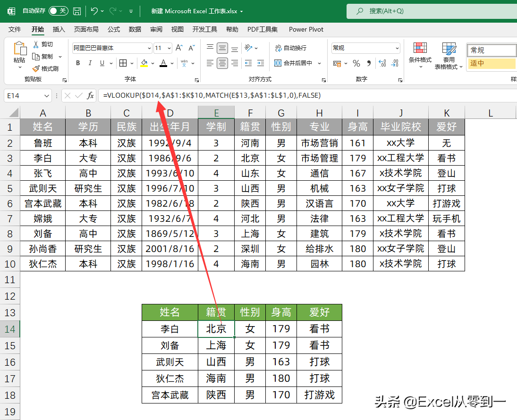Increase font size with large A icon
Screen dimensions: 517x420
(179, 48)
